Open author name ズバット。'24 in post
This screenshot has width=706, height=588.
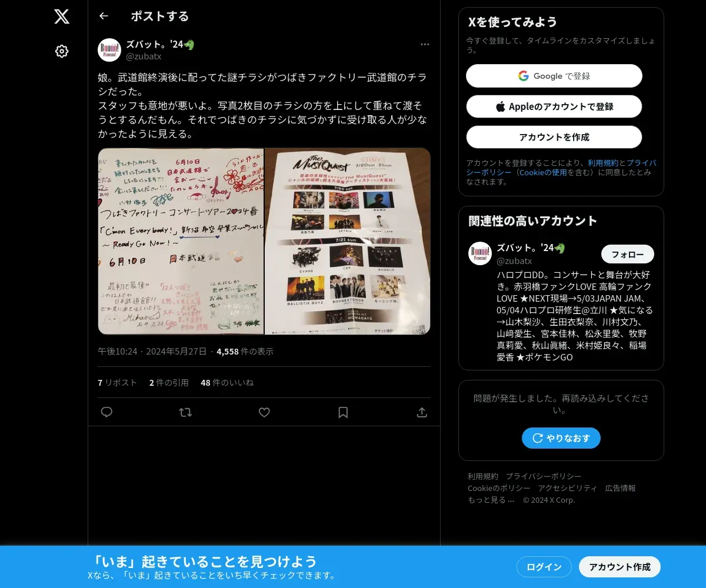pos(161,45)
